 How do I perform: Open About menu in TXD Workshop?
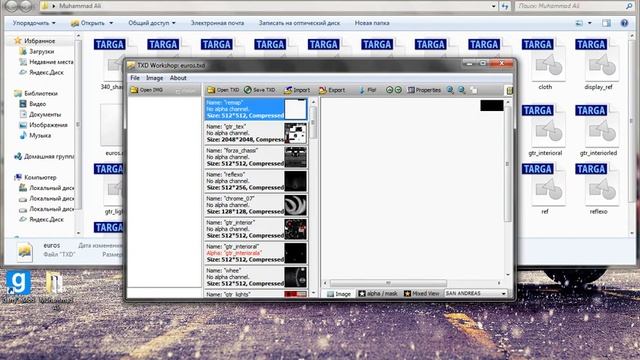[178, 78]
